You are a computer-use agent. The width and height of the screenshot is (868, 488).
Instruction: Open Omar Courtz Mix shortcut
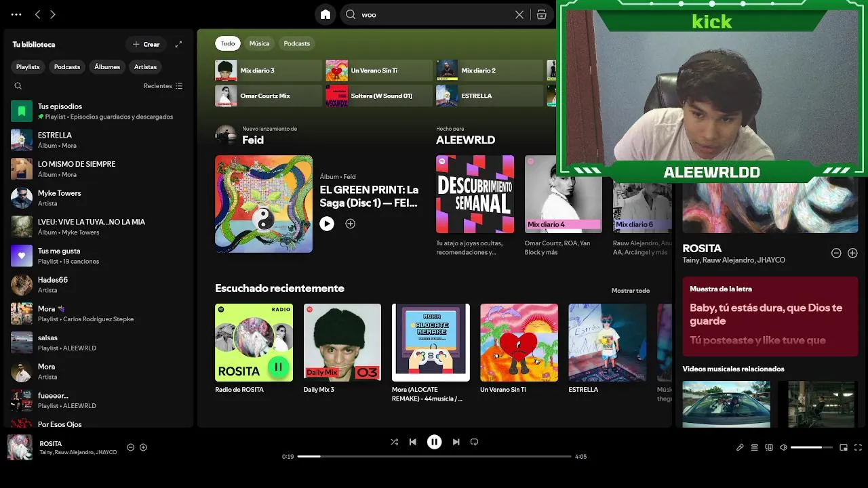pyautogui.click(x=269, y=96)
